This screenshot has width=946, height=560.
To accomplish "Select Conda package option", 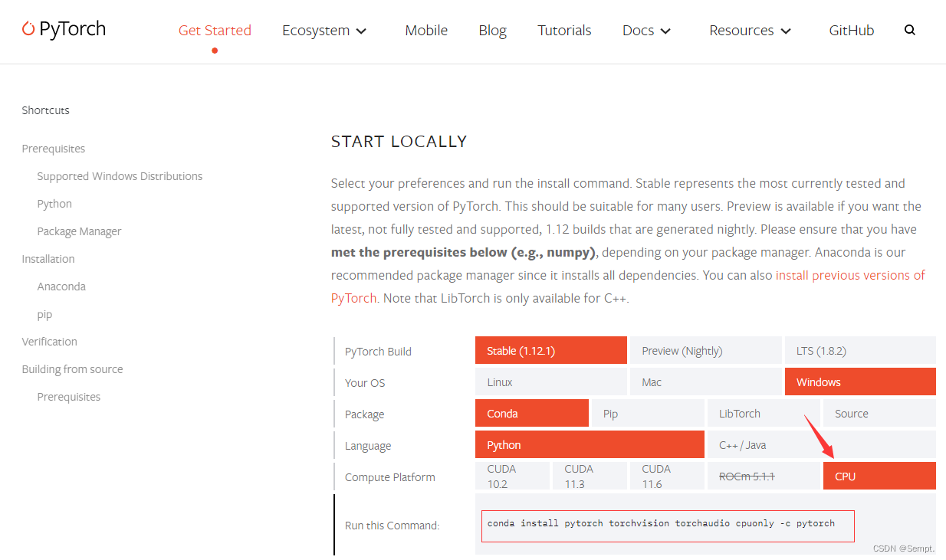I will click(x=532, y=413).
